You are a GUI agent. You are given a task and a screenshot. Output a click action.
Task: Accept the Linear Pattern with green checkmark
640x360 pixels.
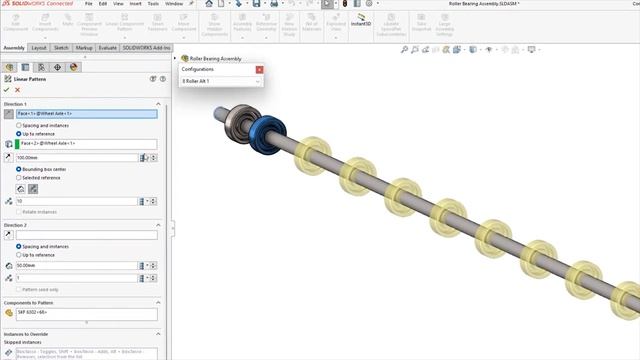point(7,90)
